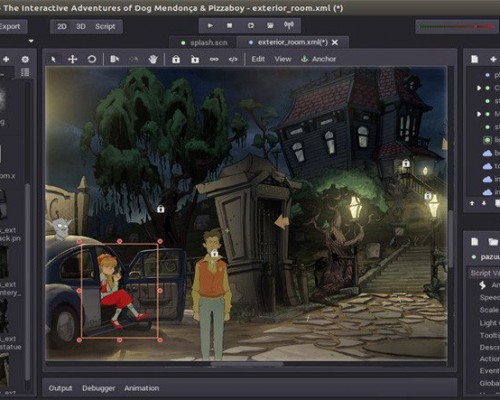Click the orange arrow at the doorway
Viewport: 500px width, 400px height.
282,222
